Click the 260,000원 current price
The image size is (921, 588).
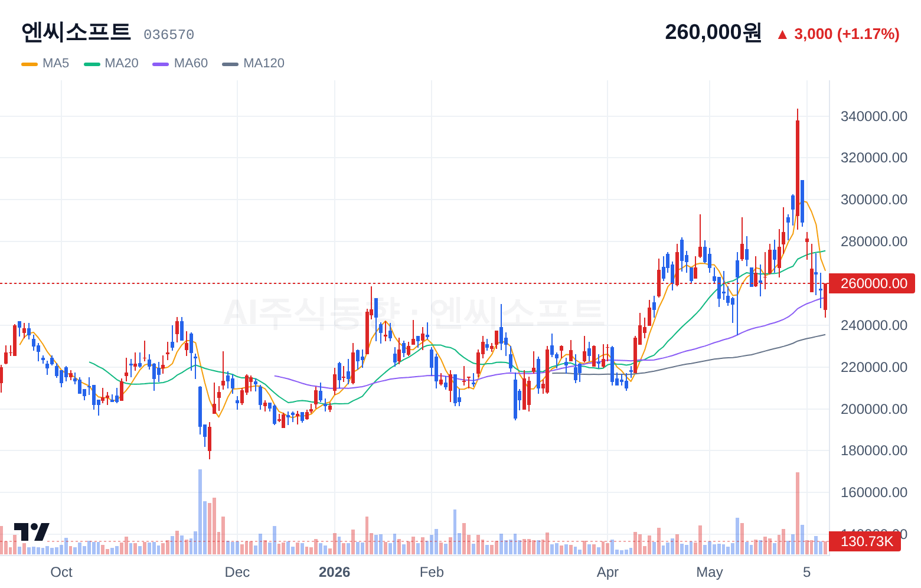tap(713, 32)
